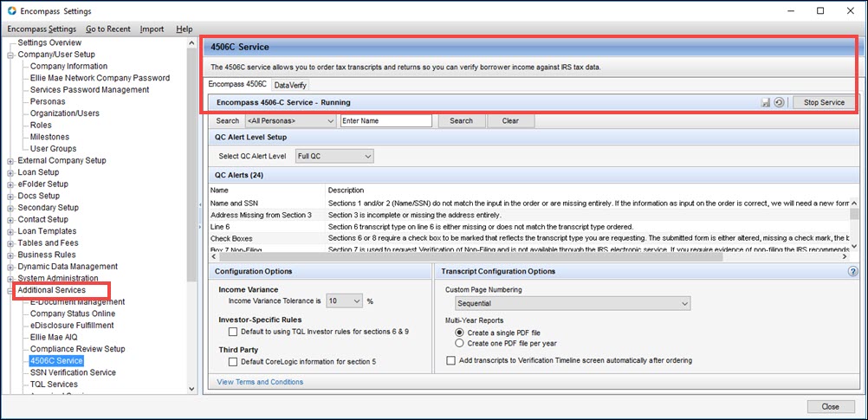Screen dimensions: 868x420
Task: Open the Go to Recent menu
Action: (108, 29)
